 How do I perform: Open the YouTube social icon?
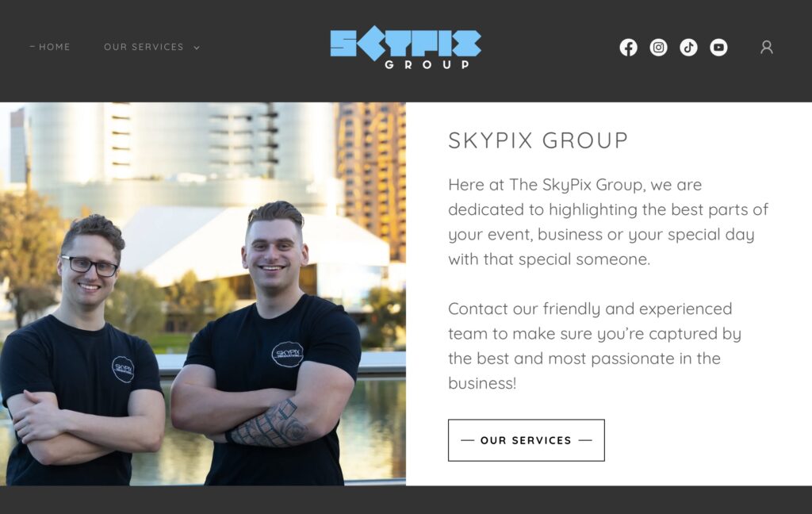[x=718, y=47]
